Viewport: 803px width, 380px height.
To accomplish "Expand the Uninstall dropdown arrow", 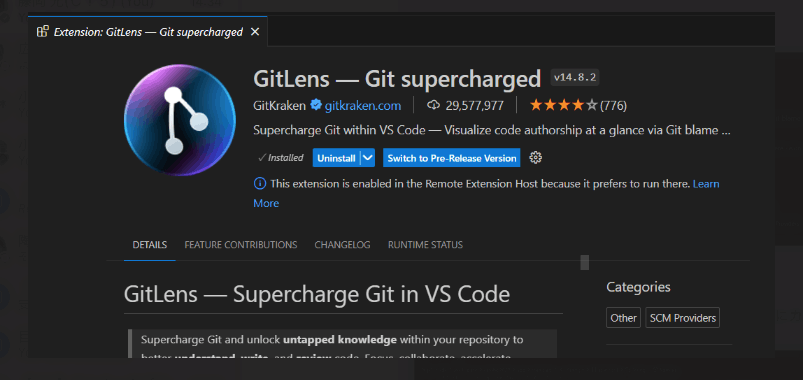I will pos(368,158).
